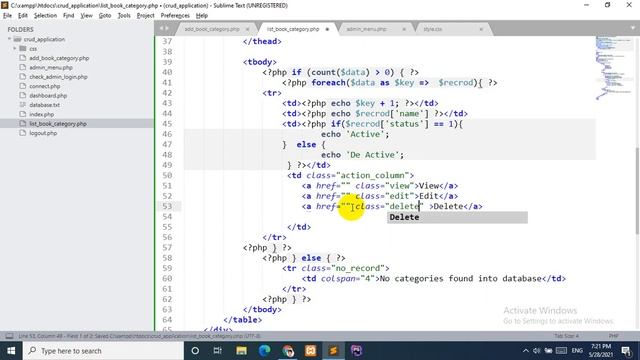Open the PHP syntax selector in status bar
Image resolution: width=640 pixels, height=360 pixels.
pyautogui.click(x=613, y=336)
